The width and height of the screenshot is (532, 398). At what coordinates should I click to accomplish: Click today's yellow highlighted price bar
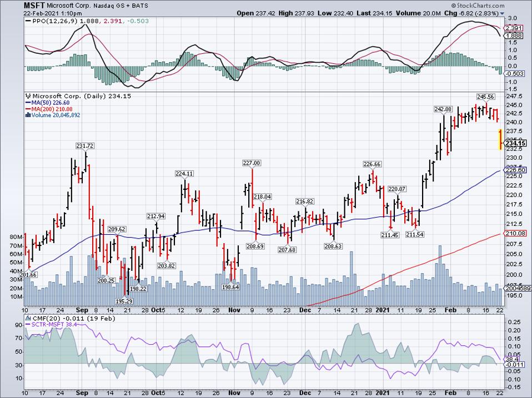(500, 139)
